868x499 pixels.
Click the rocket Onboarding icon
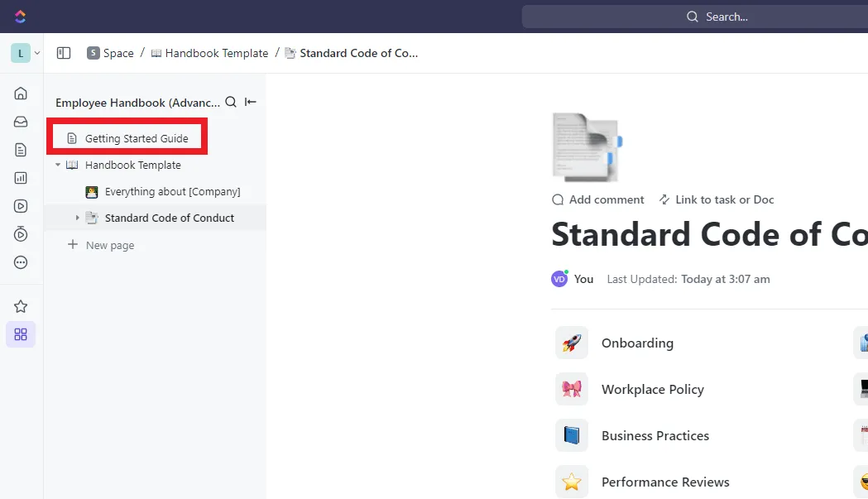click(572, 343)
